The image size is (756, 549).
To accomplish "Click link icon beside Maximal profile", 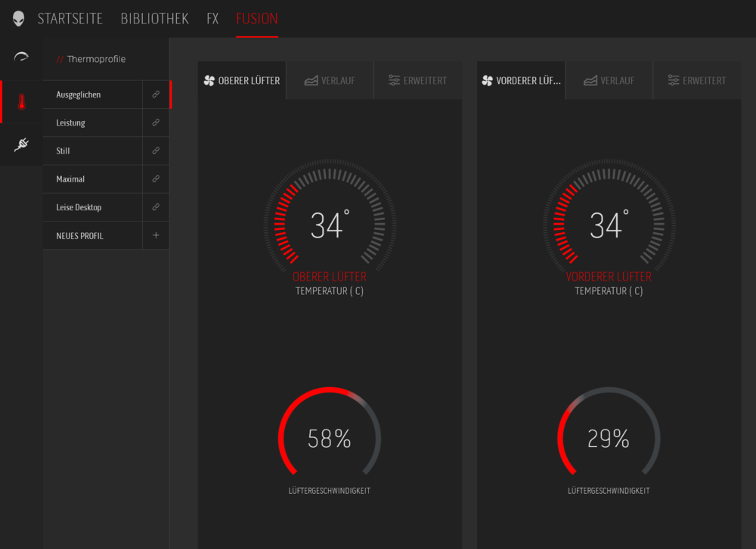I will 156,179.
